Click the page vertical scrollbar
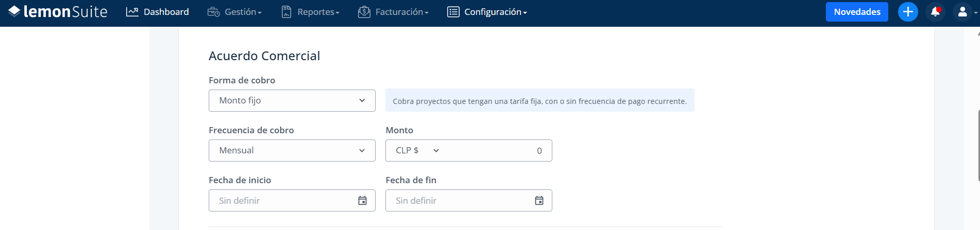980x230 pixels. 977,145
